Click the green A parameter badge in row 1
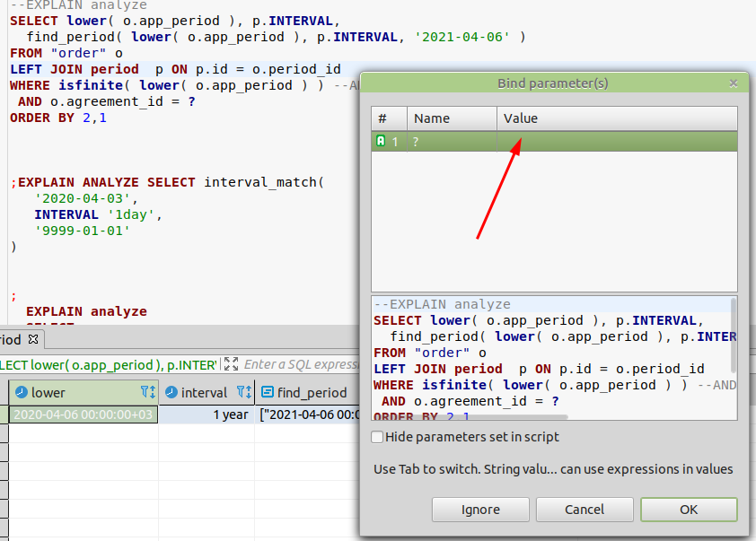Image resolution: width=756 pixels, height=541 pixels. point(380,141)
